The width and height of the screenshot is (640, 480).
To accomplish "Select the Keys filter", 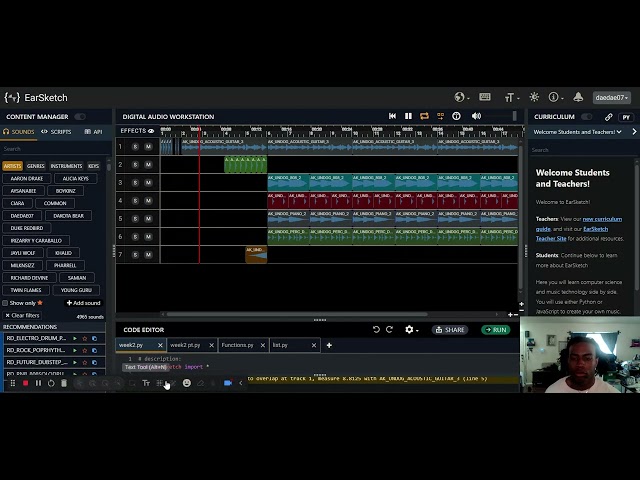I will 93,166.
